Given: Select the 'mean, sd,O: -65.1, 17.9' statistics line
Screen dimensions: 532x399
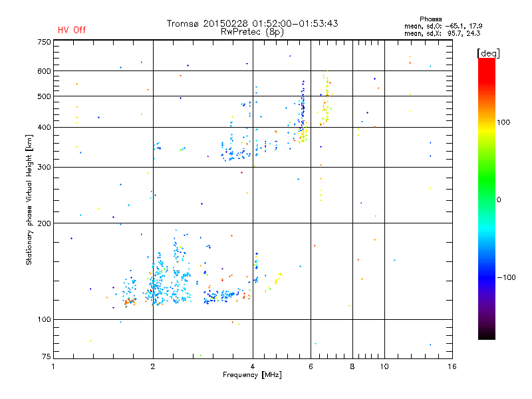Looking at the screenshot, I should click(x=443, y=26).
